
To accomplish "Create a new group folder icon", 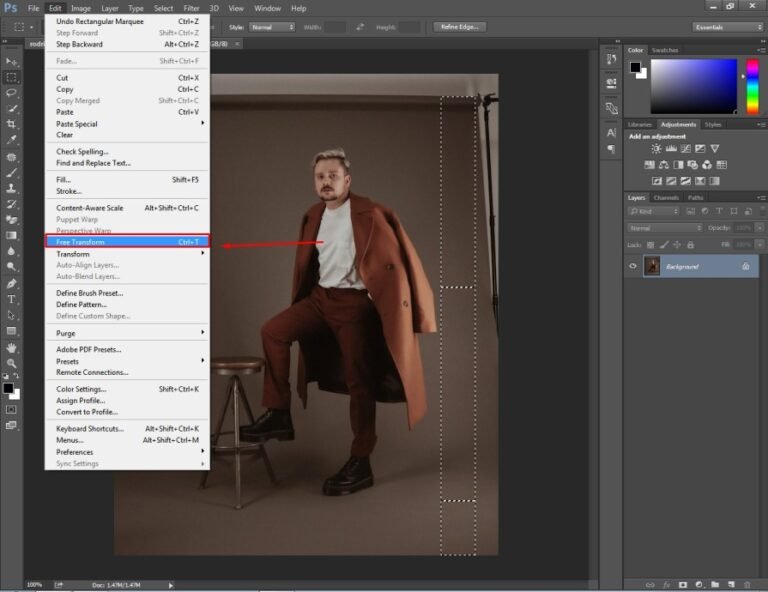I will point(715,585).
